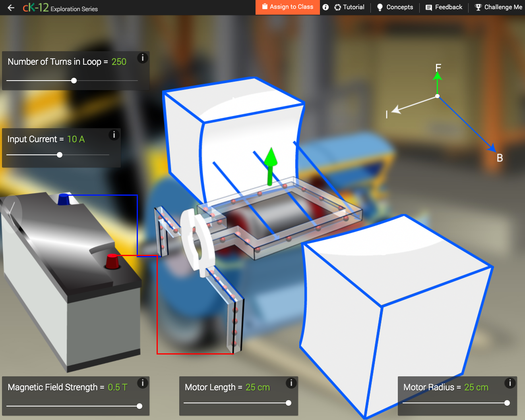Open info for Input Current
This screenshot has height=420, width=525.
pos(113,135)
